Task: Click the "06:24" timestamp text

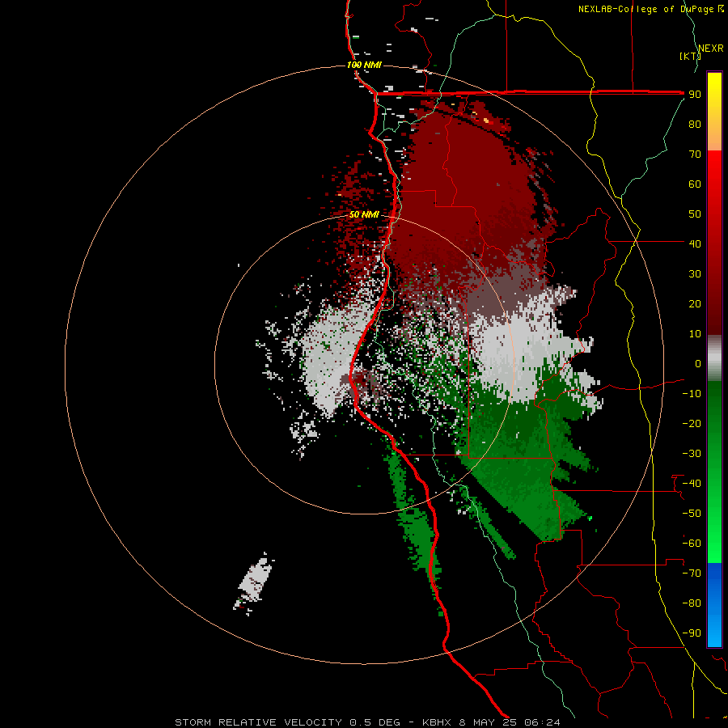Action: pyautogui.click(x=542, y=722)
